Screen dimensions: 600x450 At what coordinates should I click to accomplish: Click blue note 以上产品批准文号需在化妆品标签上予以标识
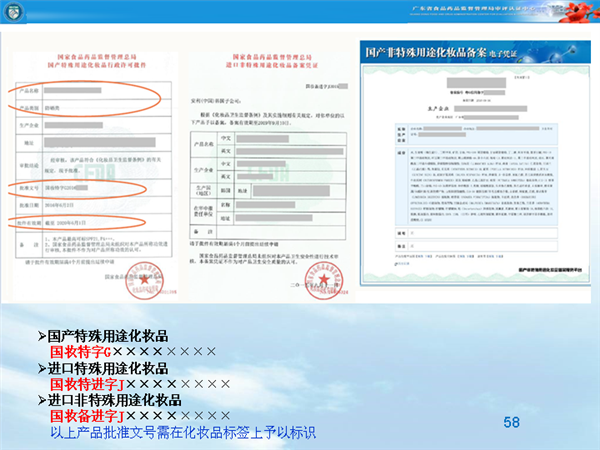coord(182,432)
